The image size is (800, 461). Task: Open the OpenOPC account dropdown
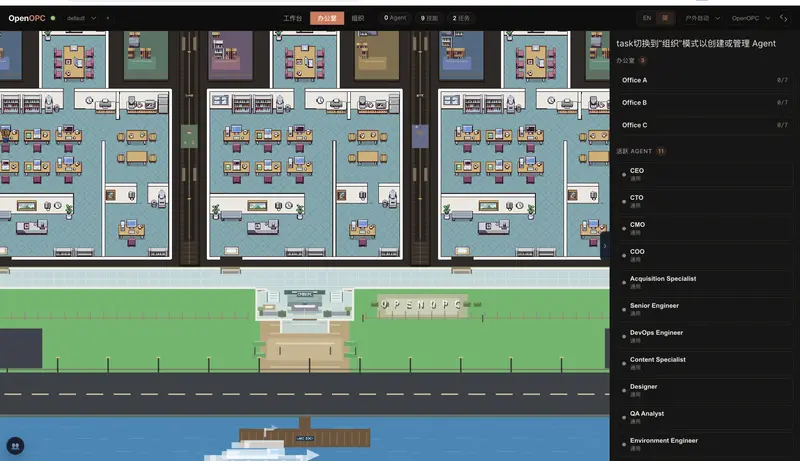pos(751,18)
